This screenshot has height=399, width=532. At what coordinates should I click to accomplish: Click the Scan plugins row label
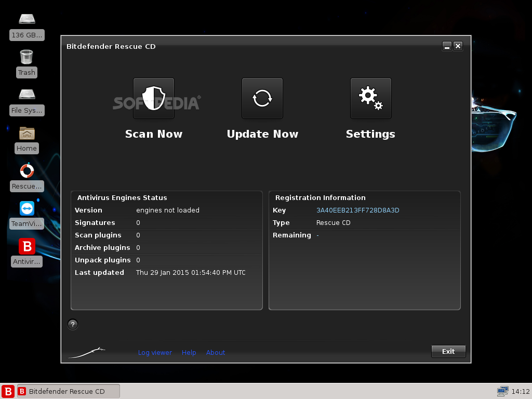click(x=98, y=235)
